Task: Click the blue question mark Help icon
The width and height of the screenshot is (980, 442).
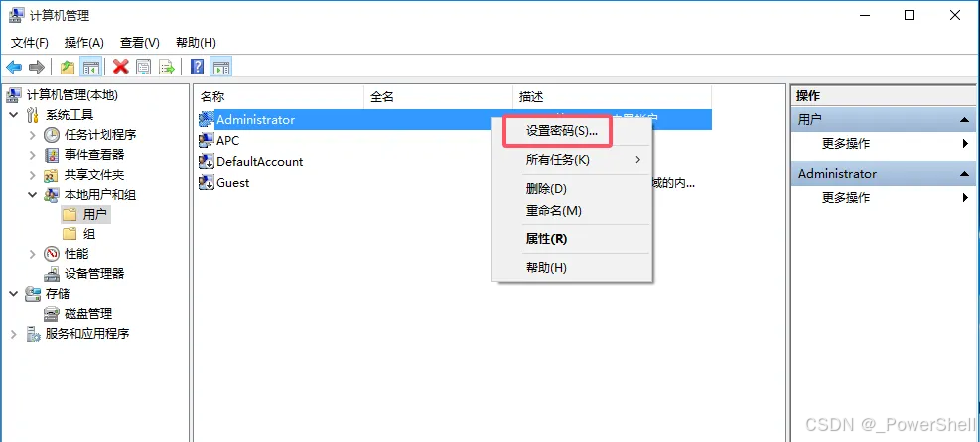Action: (197, 67)
